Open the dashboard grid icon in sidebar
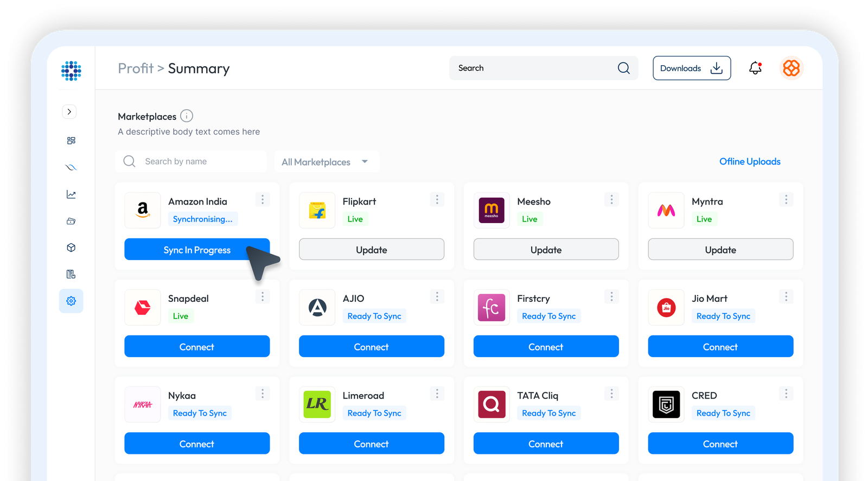Viewport: 868px width, 481px height. tap(71, 141)
